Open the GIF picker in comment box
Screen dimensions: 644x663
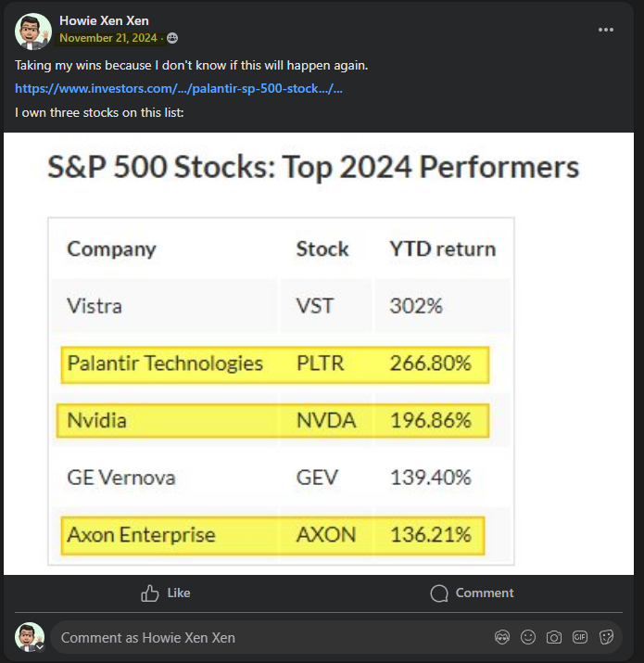[x=580, y=637]
